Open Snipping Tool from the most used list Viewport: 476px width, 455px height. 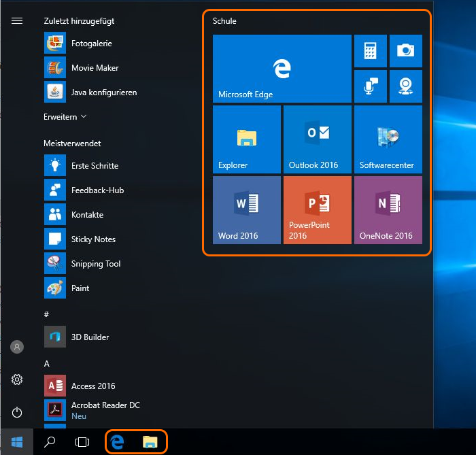[95, 264]
